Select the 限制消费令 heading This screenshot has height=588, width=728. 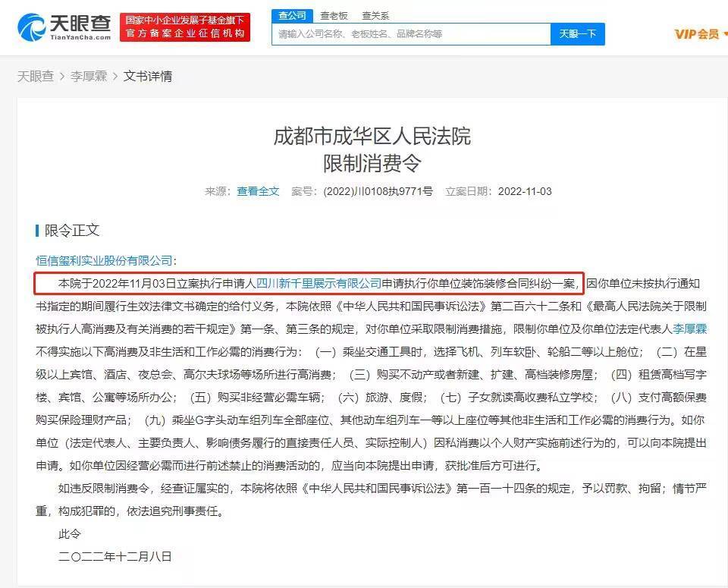coord(372,163)
